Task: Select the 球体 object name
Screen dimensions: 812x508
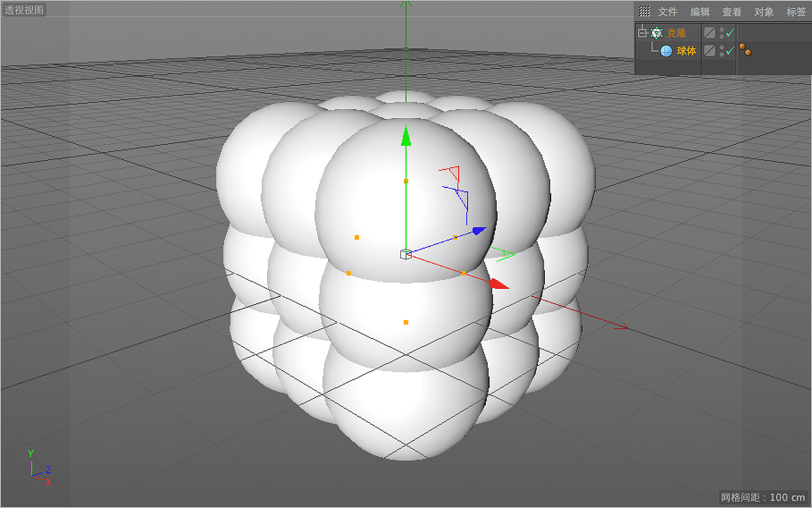Action: coord(686,51)
